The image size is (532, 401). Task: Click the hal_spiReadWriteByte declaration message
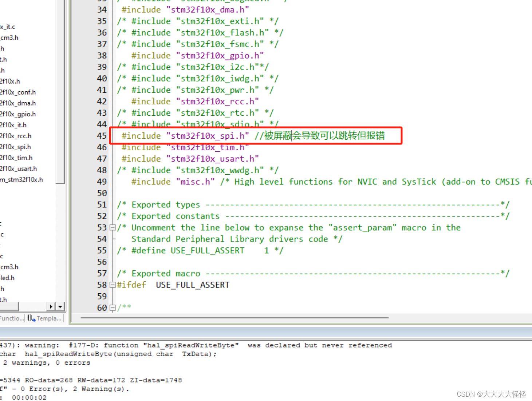(x=109, y=354)
